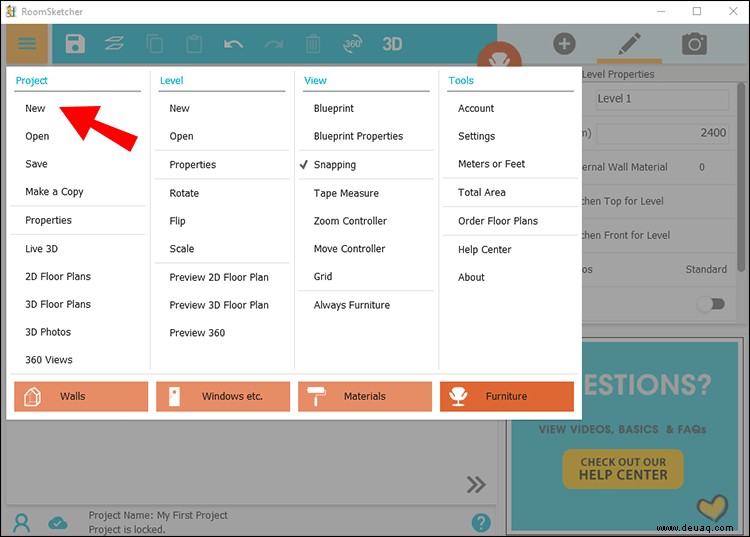Show Move Controller
This screenshot has height=537, width=750.
pos(349,249)
